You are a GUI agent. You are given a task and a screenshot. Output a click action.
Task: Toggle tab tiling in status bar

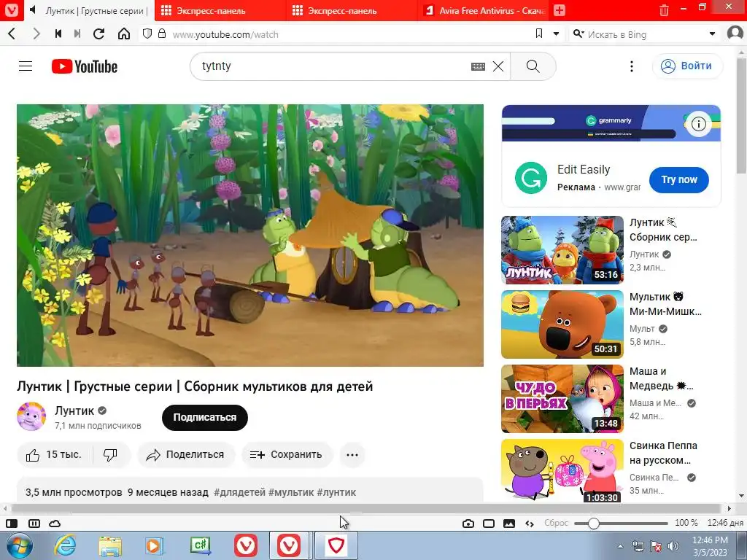tap(34, 524)
